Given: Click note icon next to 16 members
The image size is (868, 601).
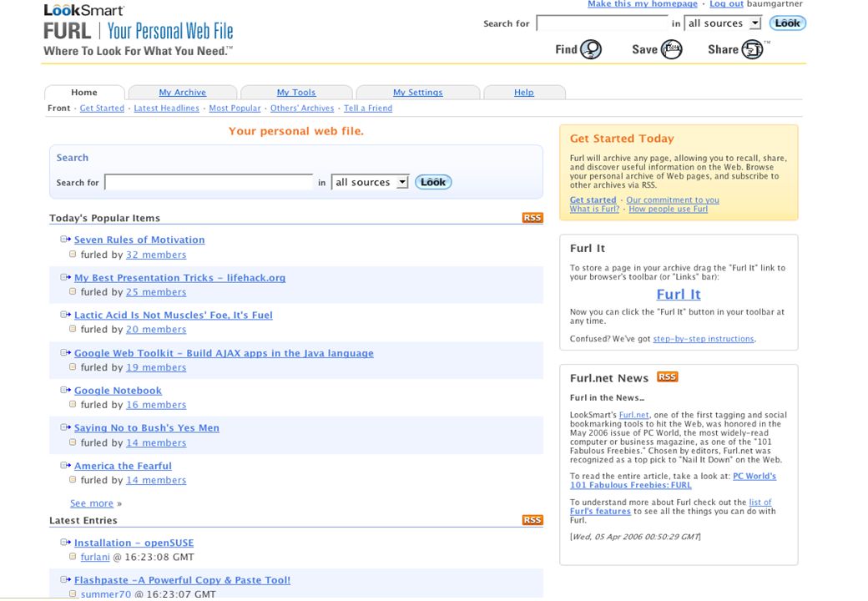Looking at the screenshot, I should (73, 404).
